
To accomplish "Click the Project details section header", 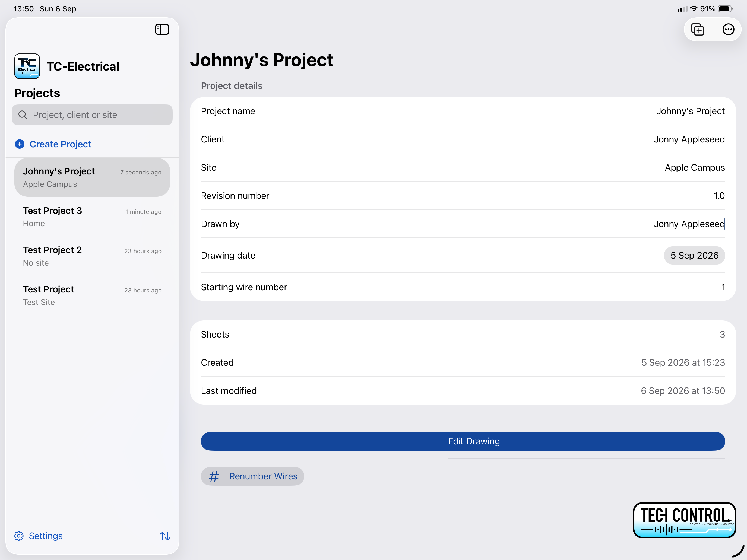I will pos(231,86).
